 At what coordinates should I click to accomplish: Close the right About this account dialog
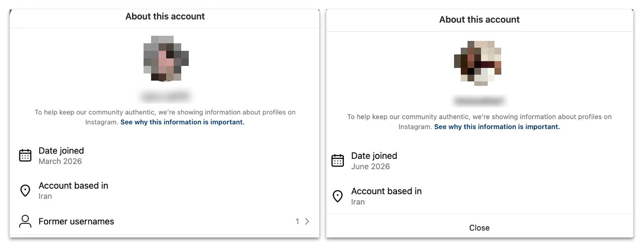click(x=479, y=228)
